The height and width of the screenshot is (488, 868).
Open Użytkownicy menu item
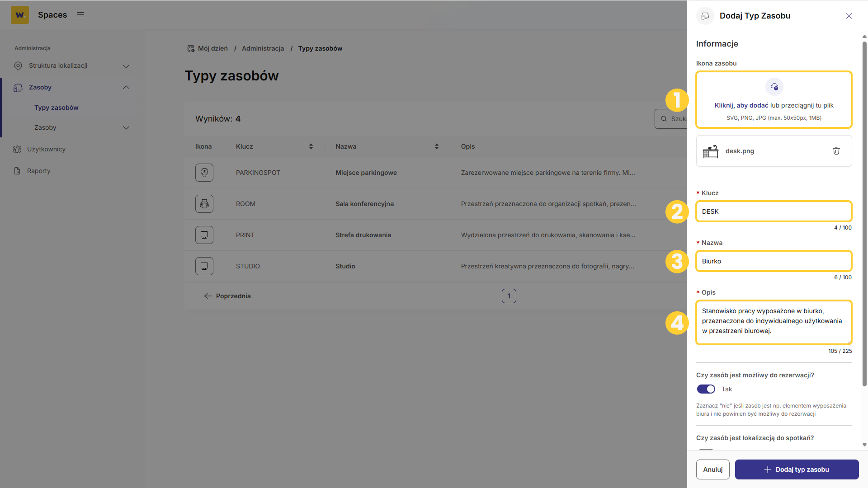pyautogui.click(x=46, y=149)
